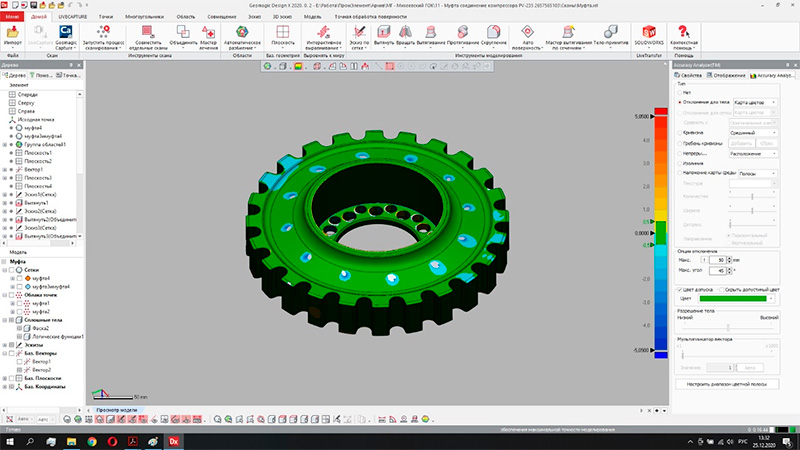Select Наложение карты среды radio button
800x450 pixels.
[x=680, y=173]
